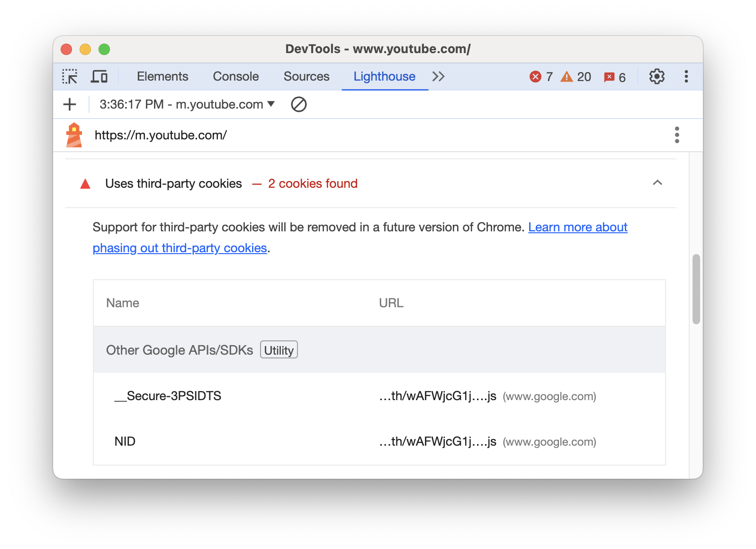Click the red errors count badge

click(541, 77)
